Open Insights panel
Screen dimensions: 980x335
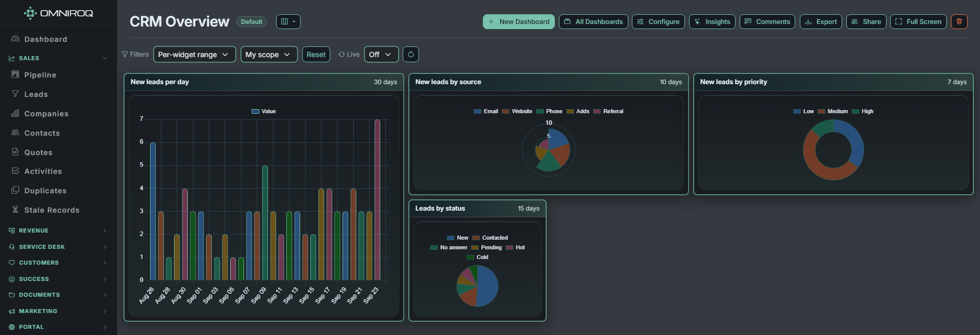pyautogui.click(x=712, y=21)
